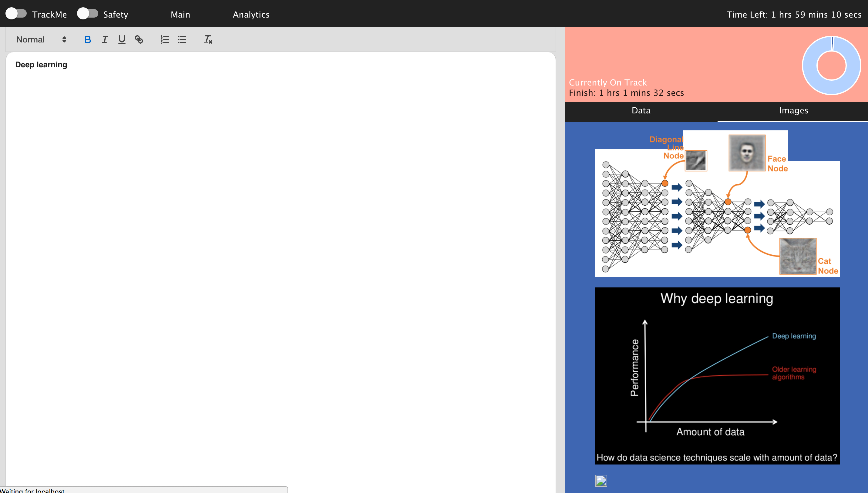Viewport: 868px width, 493px height.
Task: Insert a hyperlink
Action: tap(139, 40)
